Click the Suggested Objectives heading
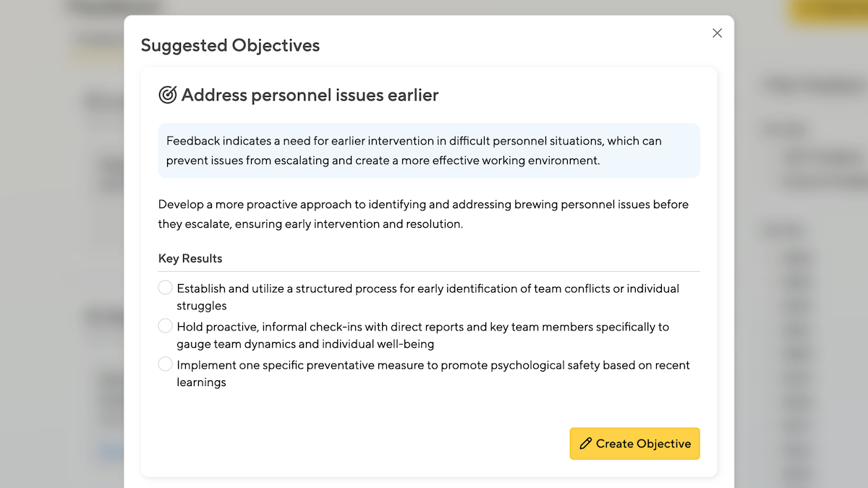Viewport: 868px width, 488px height. pyautogui.click(x=230, y=46)
